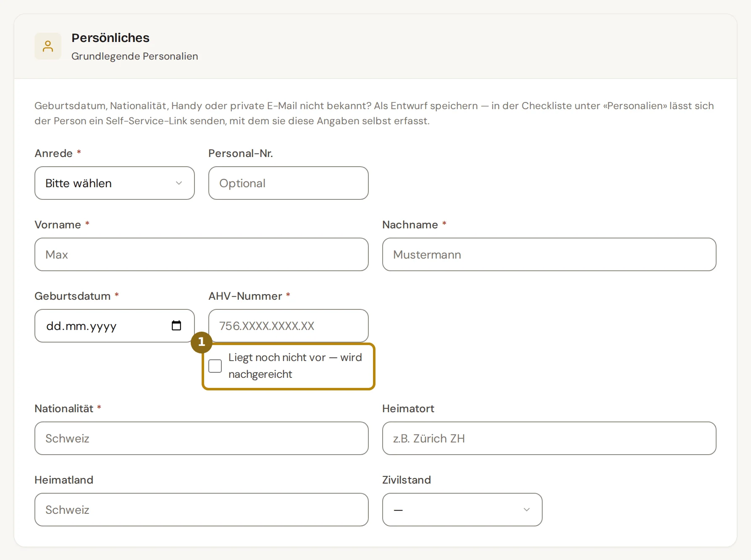Click the Zivilstand label
This screenshot has width=751, height=560.
tap(407, 480)
